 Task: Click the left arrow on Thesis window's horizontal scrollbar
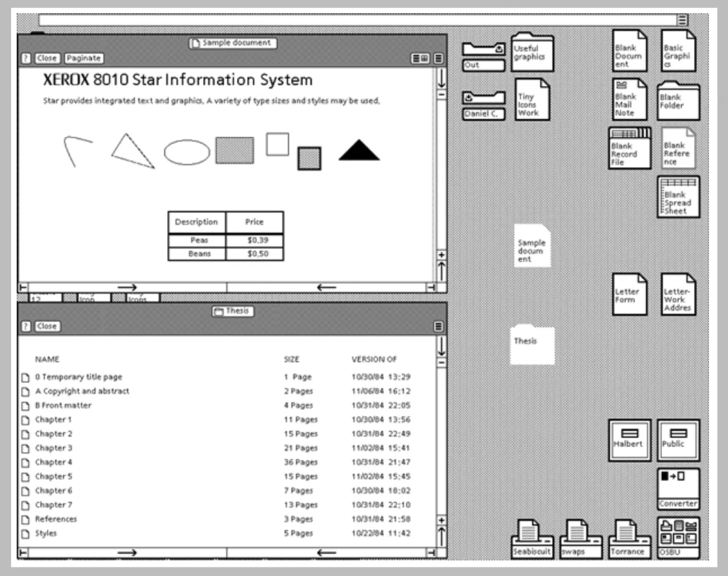326,553
